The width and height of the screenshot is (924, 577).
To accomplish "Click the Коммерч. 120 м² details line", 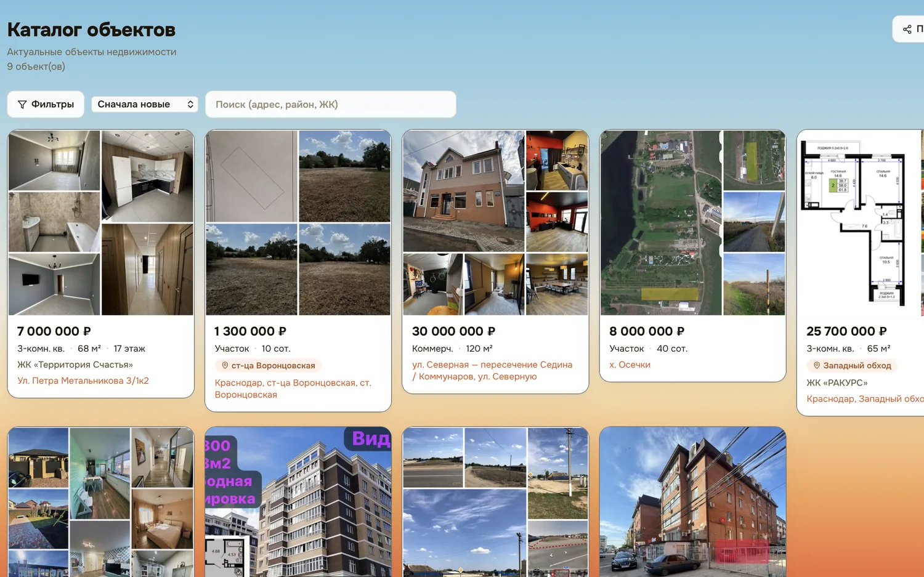I will click(452, 349).
